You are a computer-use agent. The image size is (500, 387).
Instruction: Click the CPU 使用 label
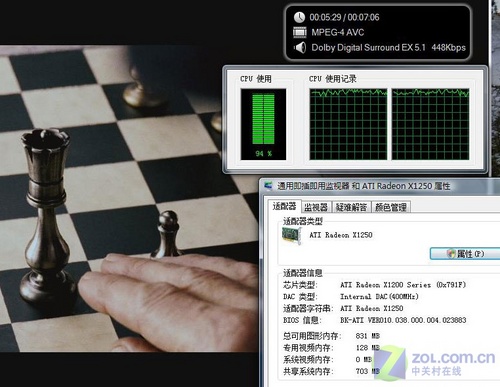[x=256, y=79]
